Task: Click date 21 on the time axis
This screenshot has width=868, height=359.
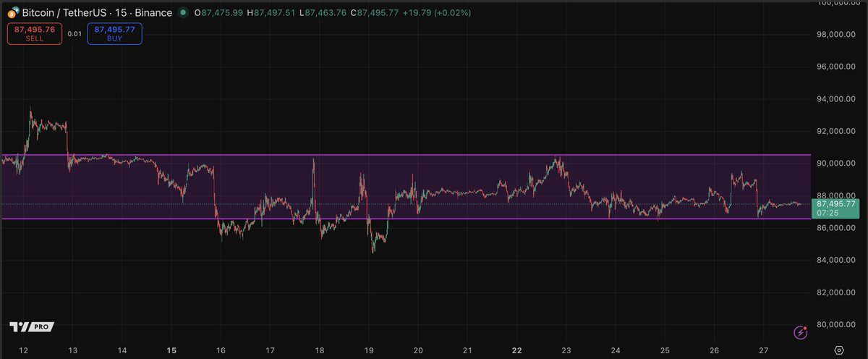Action: [x=467, y=349]
